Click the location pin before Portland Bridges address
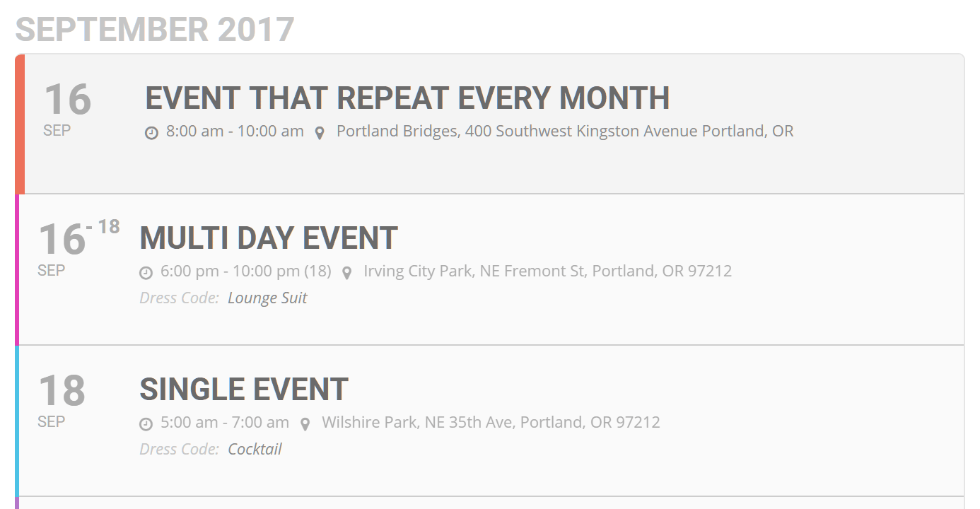 pyautogui.click(x=320, y=132)
